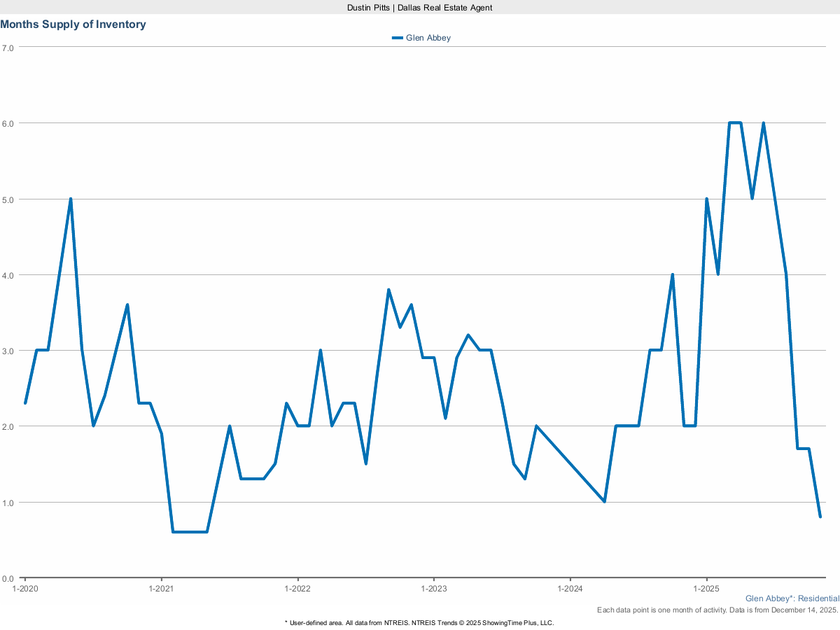Select the chart line at its 2025 peak
The height and width of the screenshot is (630, 840).
click(x=735, y=122)
